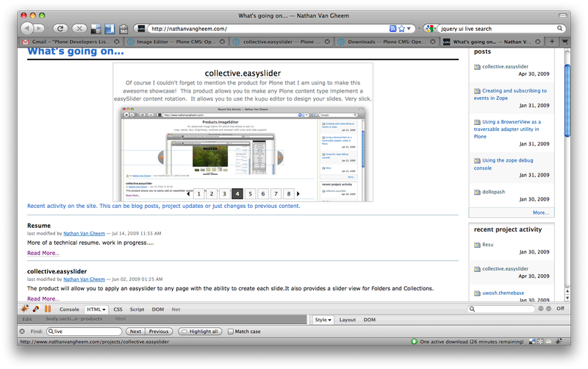Viewport: 588px width, 369px height.
Task: Close the find bar with X icon
Action: tap(21, 332)
